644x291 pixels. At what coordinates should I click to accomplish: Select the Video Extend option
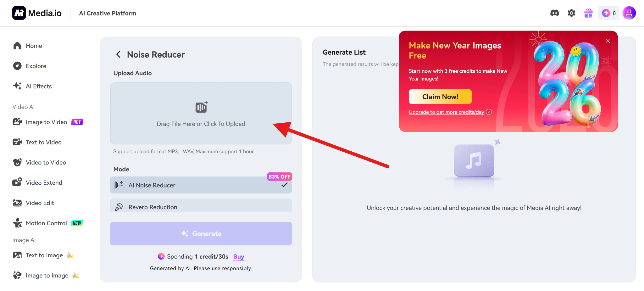(44, 182)
